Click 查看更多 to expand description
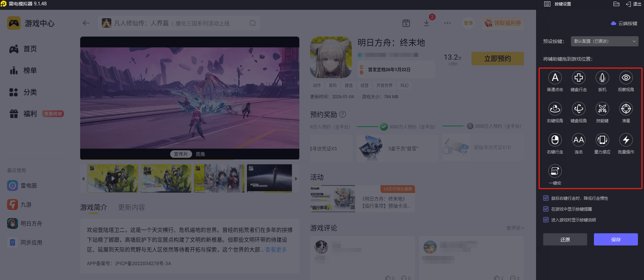Image resolution: width=644 pixels, height=280 pixels. 276,250
